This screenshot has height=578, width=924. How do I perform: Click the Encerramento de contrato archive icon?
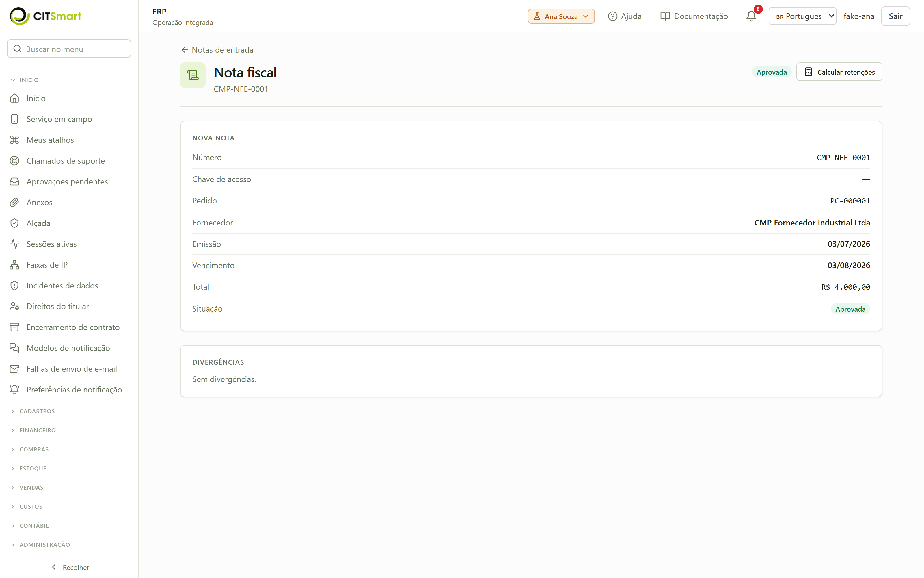click(x=14, y=327)
